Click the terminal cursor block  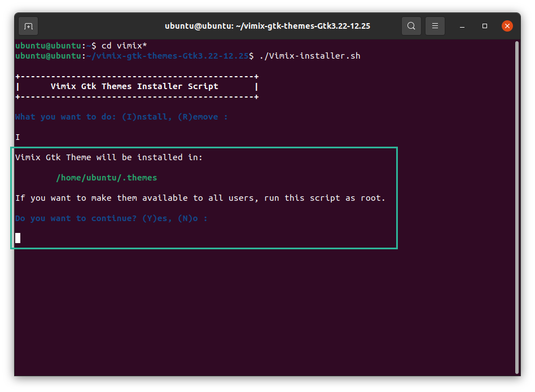pos(17,238)
